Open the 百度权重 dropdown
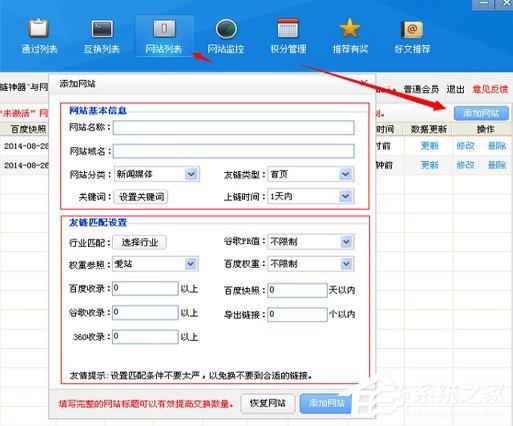This screenshot has height=426, width=513. 311,264
